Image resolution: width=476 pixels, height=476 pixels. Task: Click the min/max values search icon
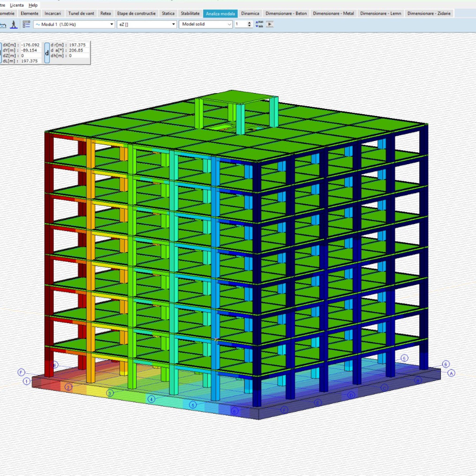pyautogui.click(x=259, y=24)
